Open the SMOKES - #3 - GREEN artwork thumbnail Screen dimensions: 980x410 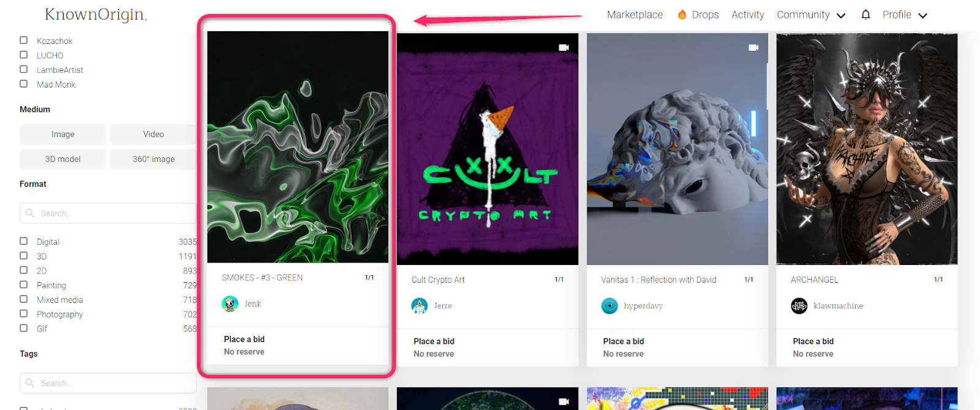point(298,147)
